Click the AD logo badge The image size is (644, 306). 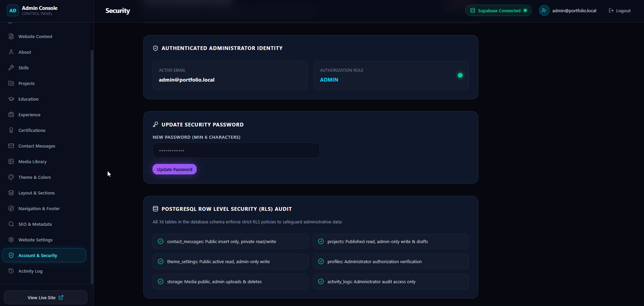13,11
